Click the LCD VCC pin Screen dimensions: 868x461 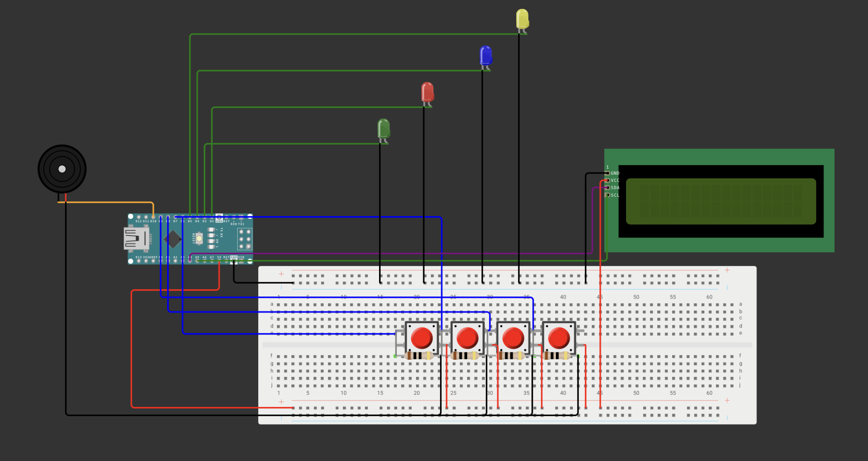607,180
